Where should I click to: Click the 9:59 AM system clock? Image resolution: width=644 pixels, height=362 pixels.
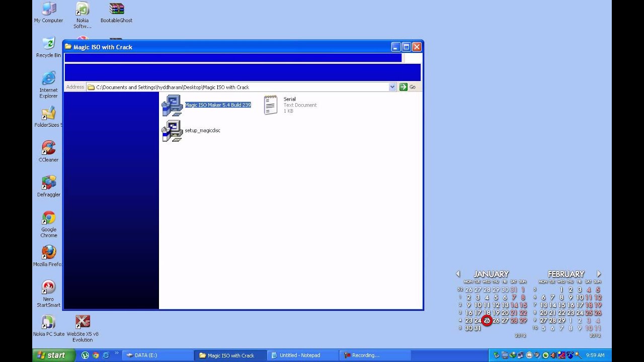click(595, 355)
